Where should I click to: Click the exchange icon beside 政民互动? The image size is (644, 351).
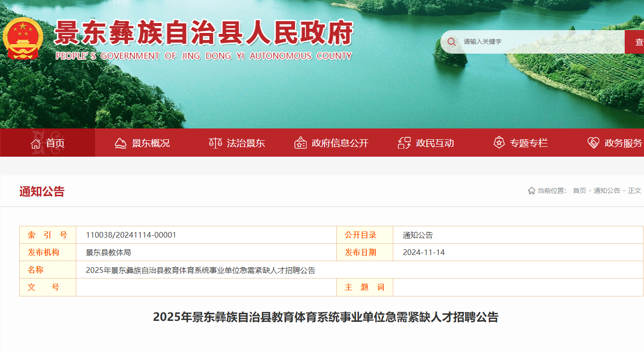(x=404, y=143)
